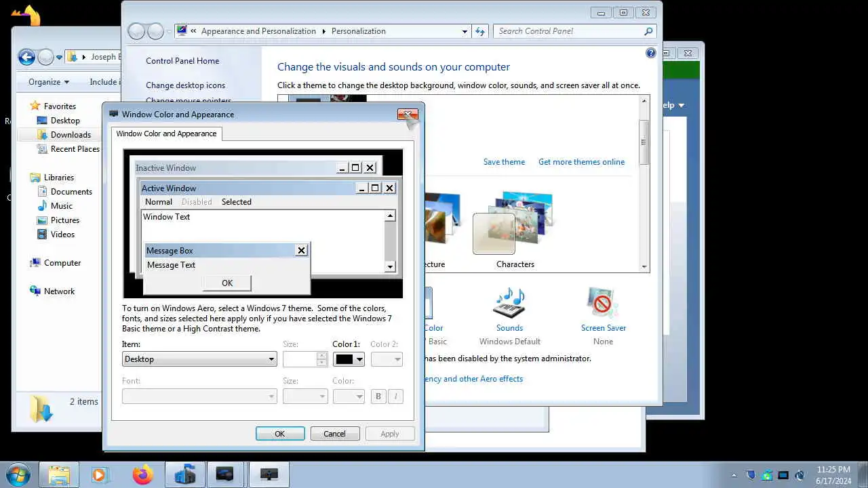Click the Action Center flag in the tray
868x488 pixels.
pos(751,476)
